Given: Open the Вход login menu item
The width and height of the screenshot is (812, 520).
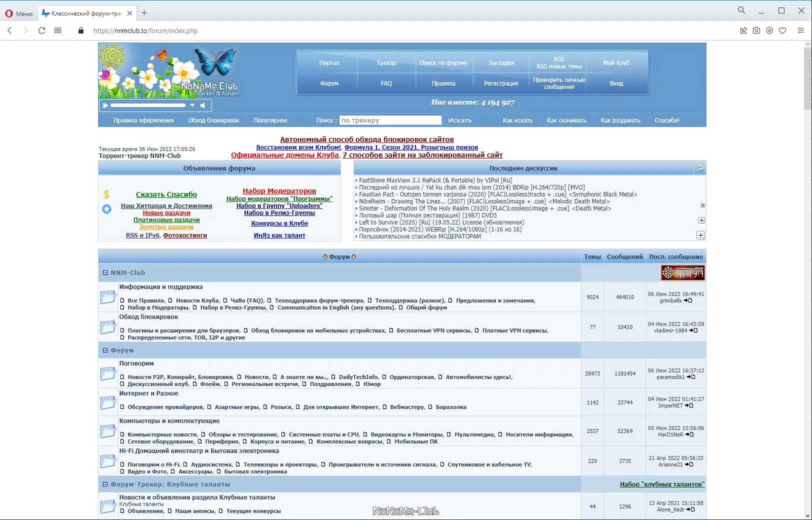Looking at the screenshot, I should (x=616, y=83).
